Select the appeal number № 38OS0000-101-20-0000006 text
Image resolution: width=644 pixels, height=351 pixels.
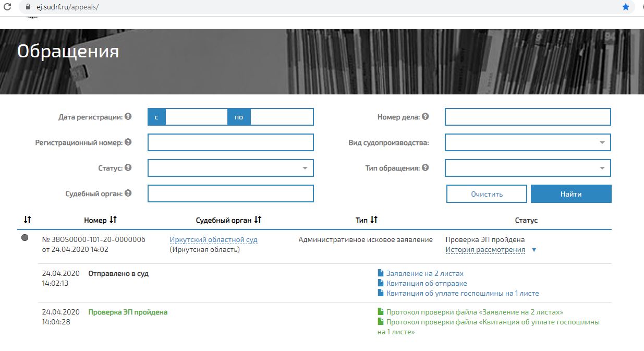pos(94,240)
